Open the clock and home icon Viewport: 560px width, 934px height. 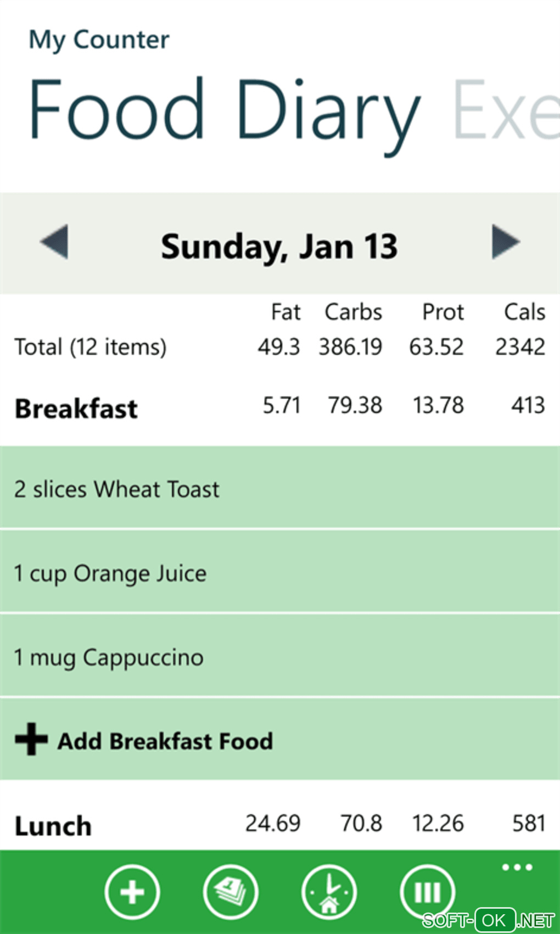(329, 892)
